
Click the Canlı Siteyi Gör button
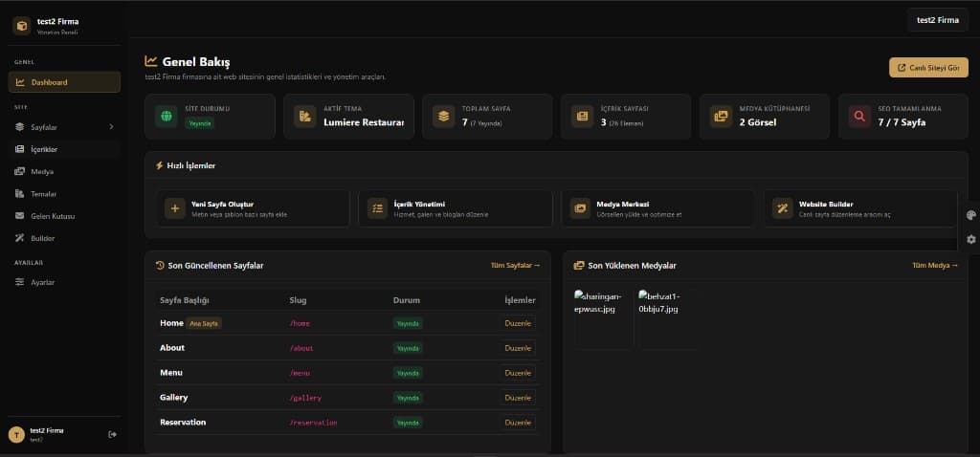928,68
